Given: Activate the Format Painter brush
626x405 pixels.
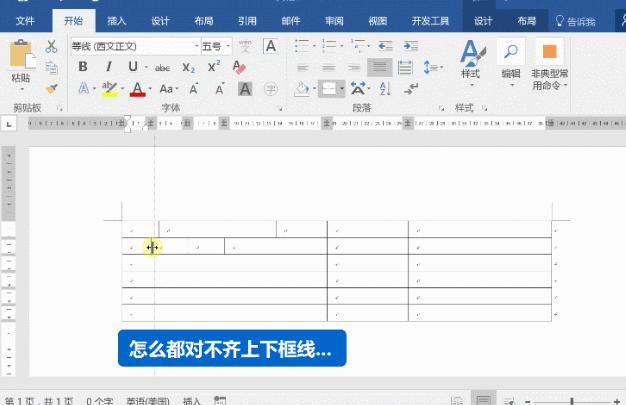Looking at the screenshot, I should coord(51,89).
